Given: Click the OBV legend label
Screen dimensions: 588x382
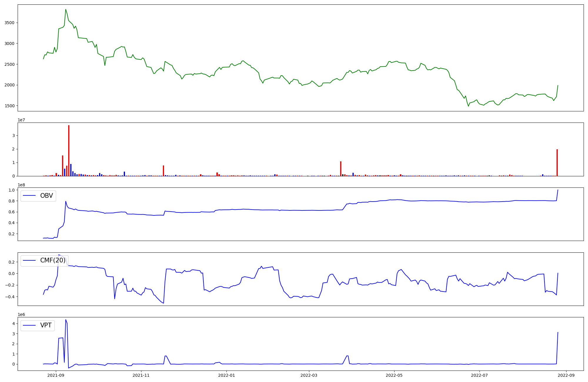Looking at the screenshot, I should point(46,196).
